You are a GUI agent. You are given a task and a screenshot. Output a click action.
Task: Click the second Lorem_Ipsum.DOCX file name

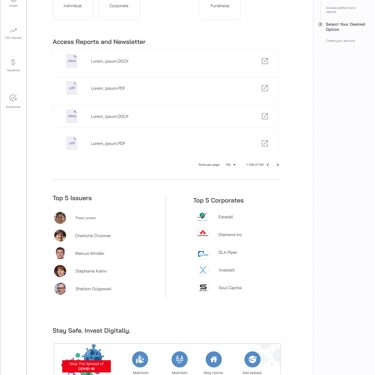(110, 116)
